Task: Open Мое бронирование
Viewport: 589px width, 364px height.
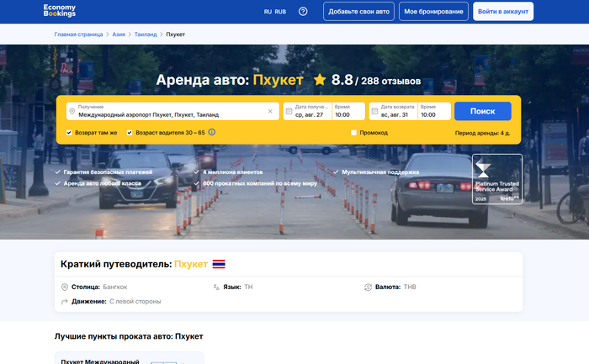Action: 433,12
